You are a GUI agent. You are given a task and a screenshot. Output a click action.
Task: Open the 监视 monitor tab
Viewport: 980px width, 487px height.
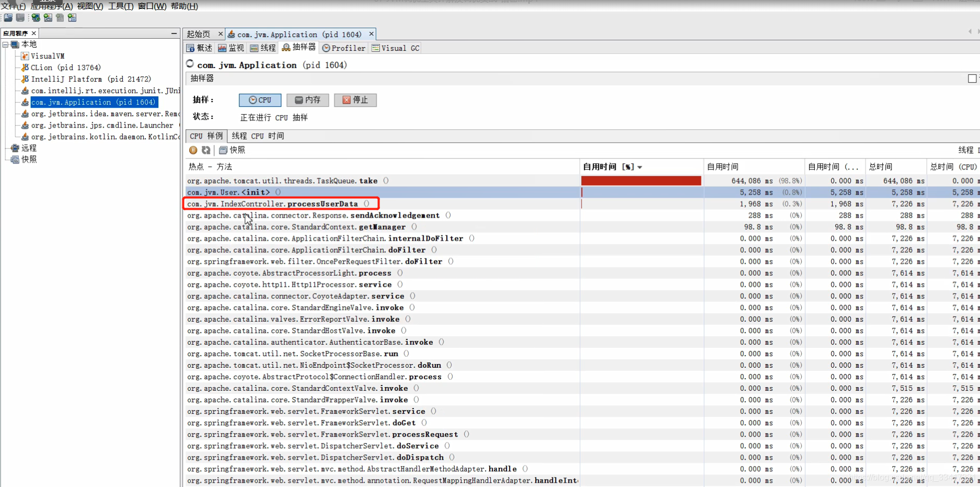coord(231,48)
